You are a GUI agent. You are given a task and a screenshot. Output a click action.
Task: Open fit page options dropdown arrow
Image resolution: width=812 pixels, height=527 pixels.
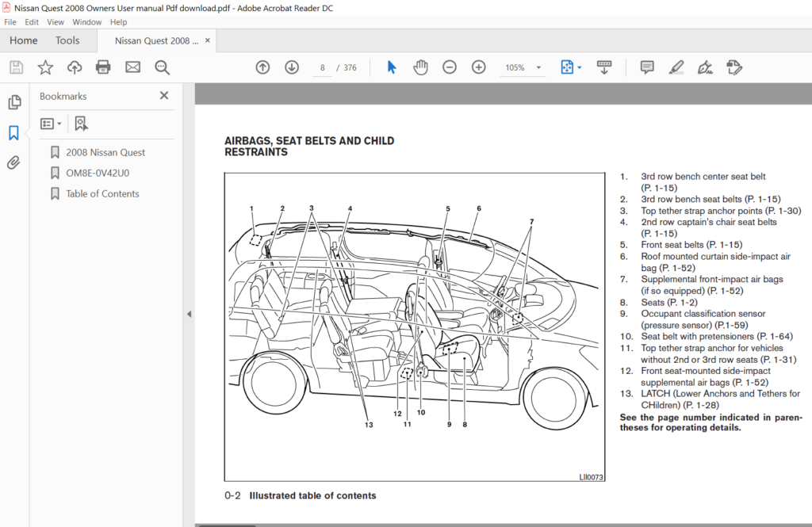[x=580, y=67]
